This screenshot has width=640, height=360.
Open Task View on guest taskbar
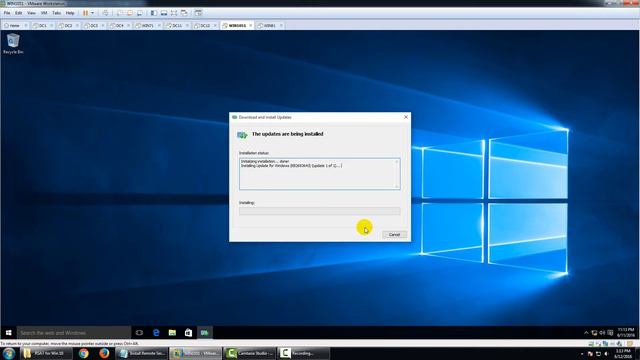(139, 333)
